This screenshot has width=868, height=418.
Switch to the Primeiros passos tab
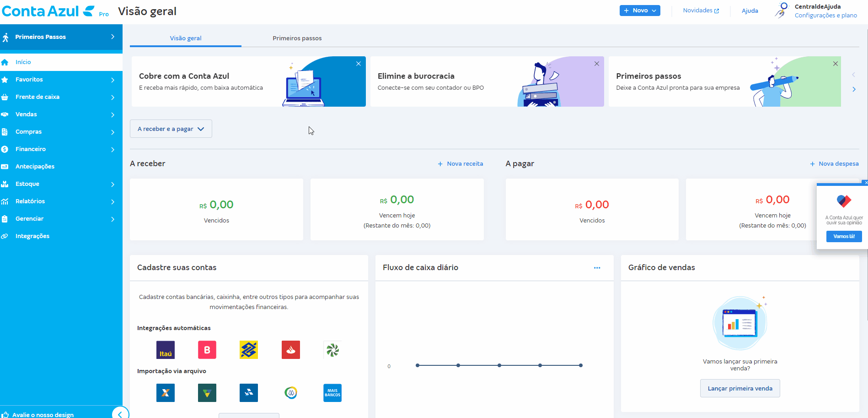pos(297,38)
